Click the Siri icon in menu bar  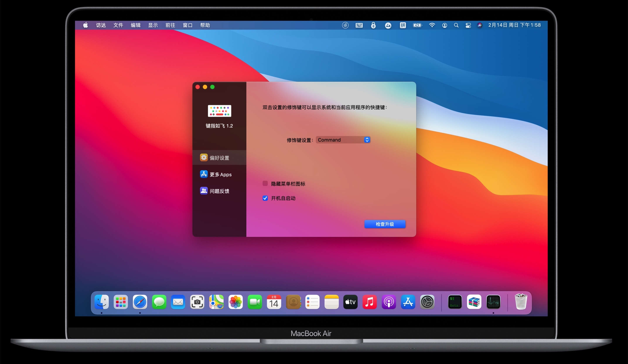click(480, 25)
